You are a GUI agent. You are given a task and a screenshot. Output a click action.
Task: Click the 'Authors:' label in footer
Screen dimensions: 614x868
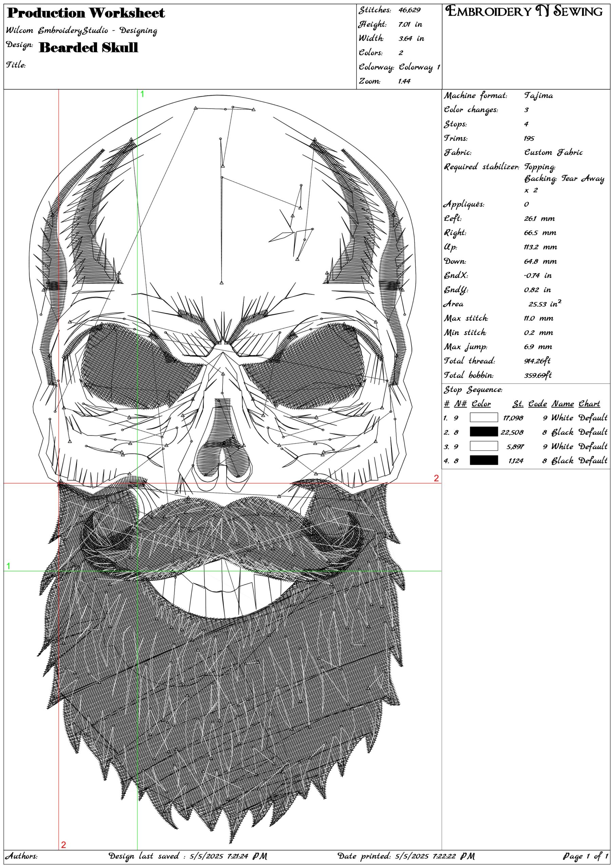point(21,856)
